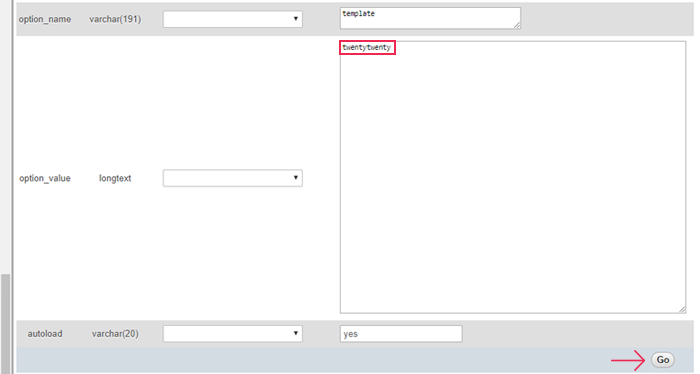This screenshot has width=700, height=374.
Task: Click the option_name column label
Action: click(x=45, y=19)
